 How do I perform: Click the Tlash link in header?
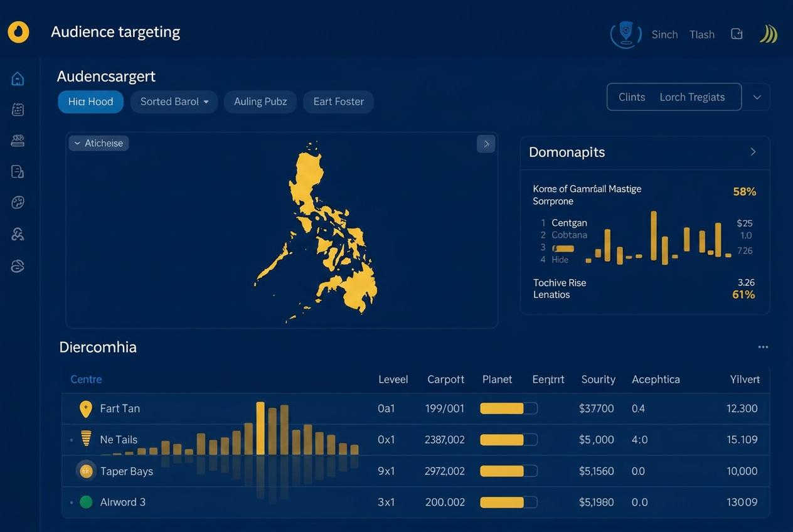click(702, 35)
